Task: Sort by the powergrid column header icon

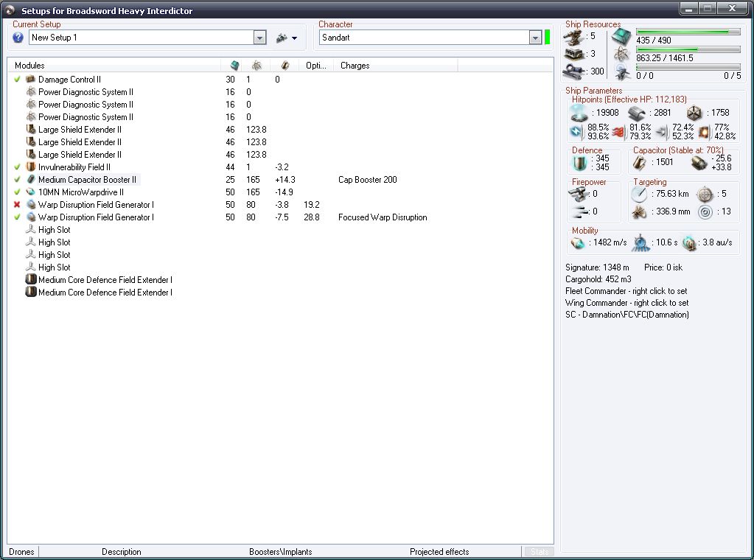Action: point(256,66)
